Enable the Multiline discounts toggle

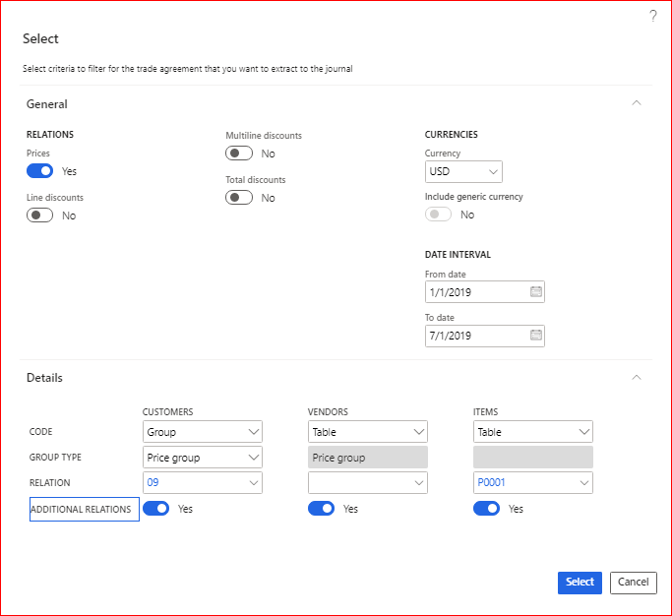point(239,154)
